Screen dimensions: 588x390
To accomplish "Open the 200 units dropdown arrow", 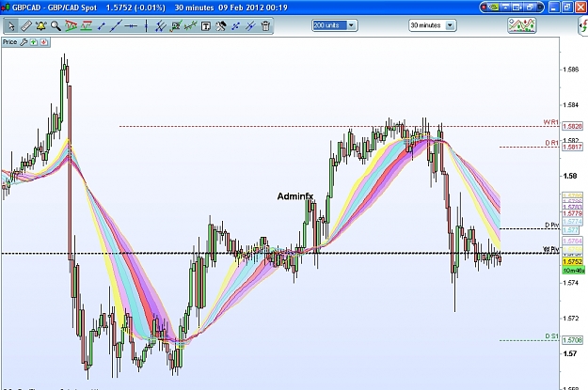I will pyautogui.click(x=351, y=25).
